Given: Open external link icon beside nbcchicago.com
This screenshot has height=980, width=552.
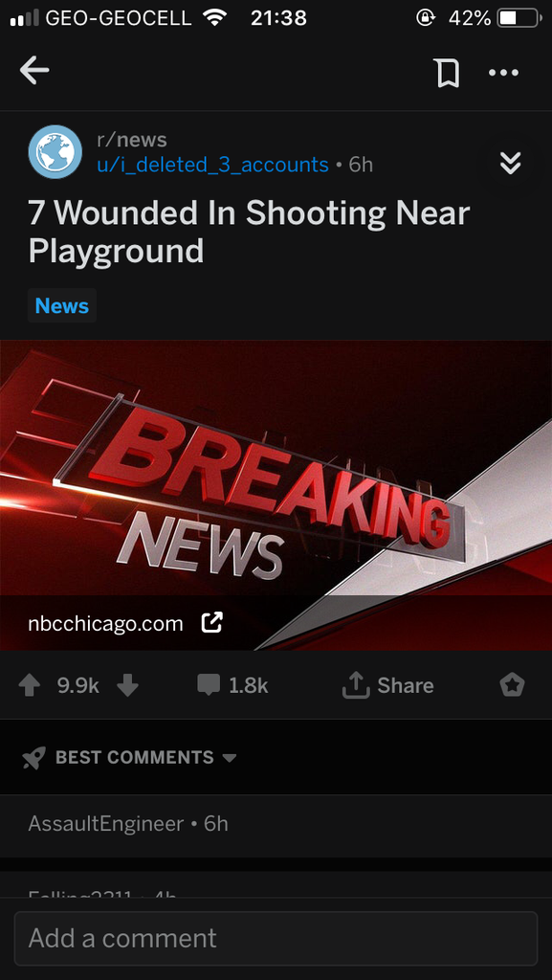Looking at the screenshot, I should [x=212, y=623].
